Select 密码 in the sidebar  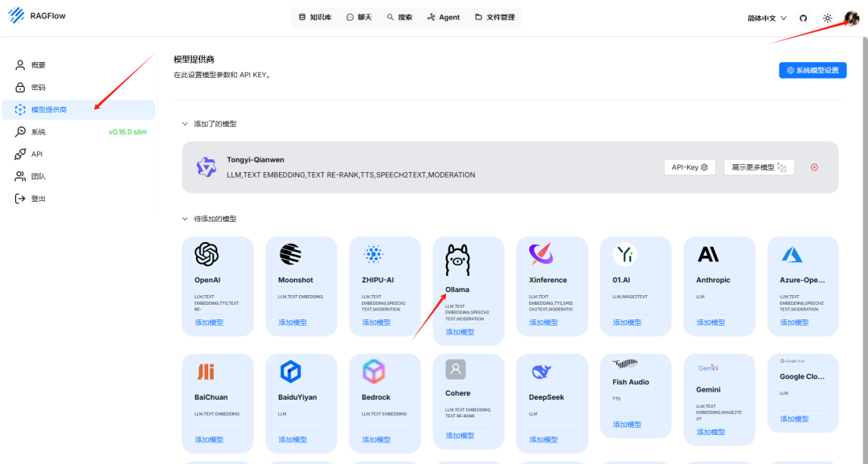(79, 88)
